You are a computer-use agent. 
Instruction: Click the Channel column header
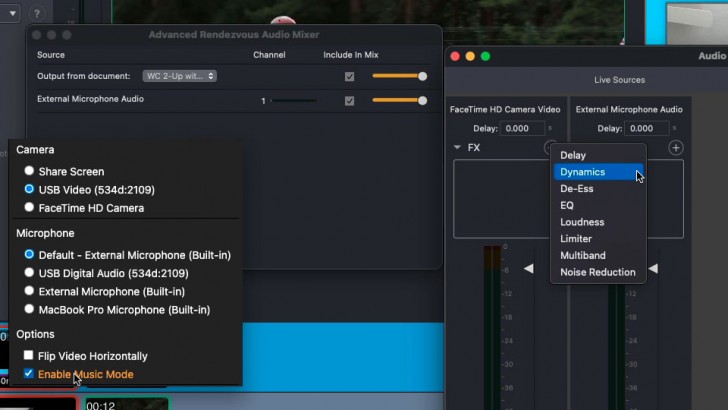tap(269, 55)
